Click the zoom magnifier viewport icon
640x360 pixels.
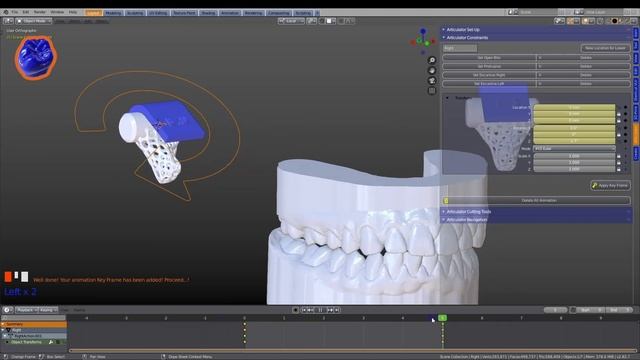(x=432, y=60)
